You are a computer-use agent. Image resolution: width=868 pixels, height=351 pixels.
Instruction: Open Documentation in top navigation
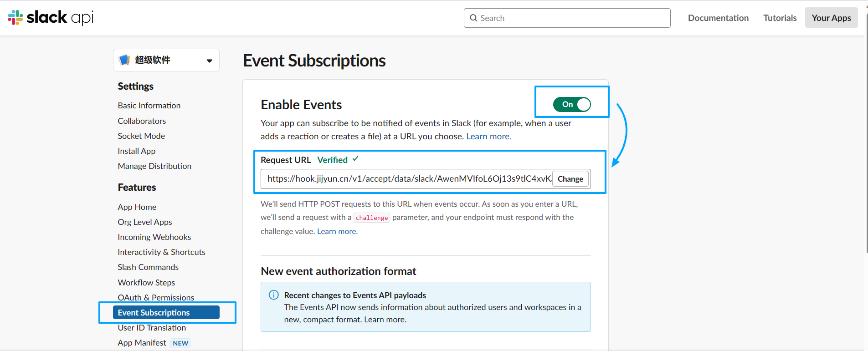[x=718, y=18]
